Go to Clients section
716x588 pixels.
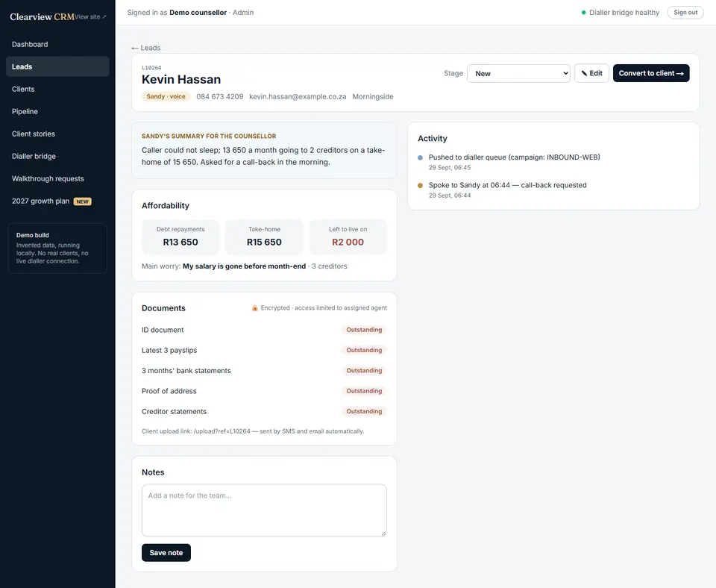tap(57, 89)
